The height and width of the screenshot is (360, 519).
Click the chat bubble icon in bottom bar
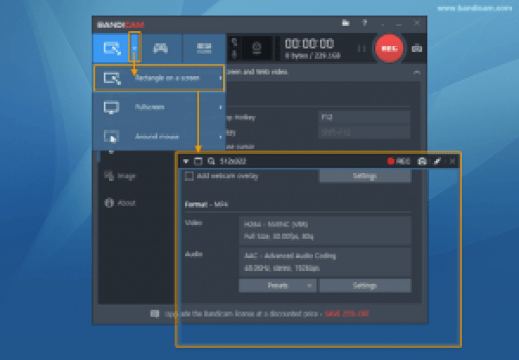click(x=155, y=314)
